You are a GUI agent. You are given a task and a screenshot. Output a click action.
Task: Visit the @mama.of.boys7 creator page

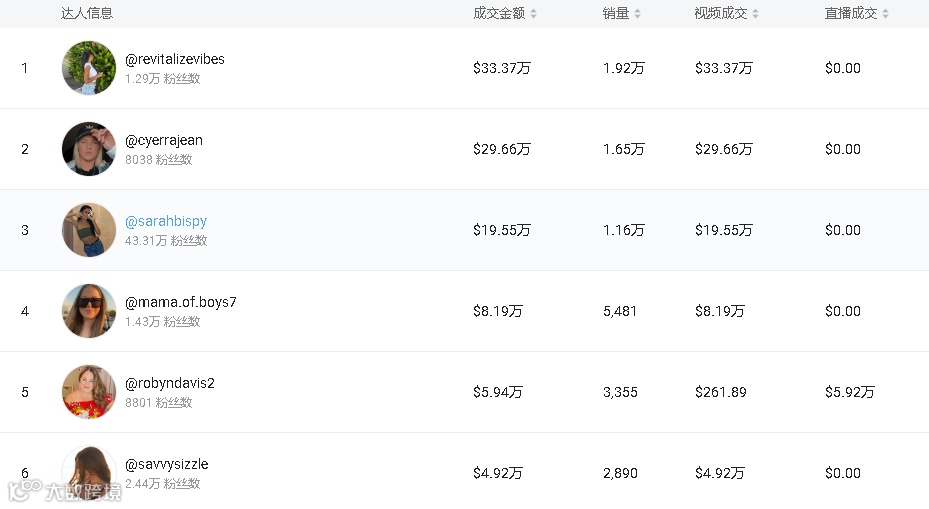click(x=181, y=302)
